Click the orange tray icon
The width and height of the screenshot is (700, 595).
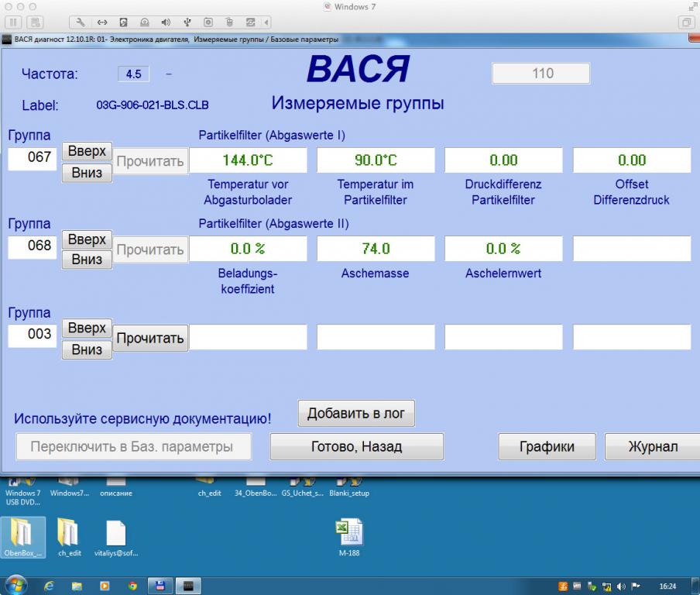563,586
